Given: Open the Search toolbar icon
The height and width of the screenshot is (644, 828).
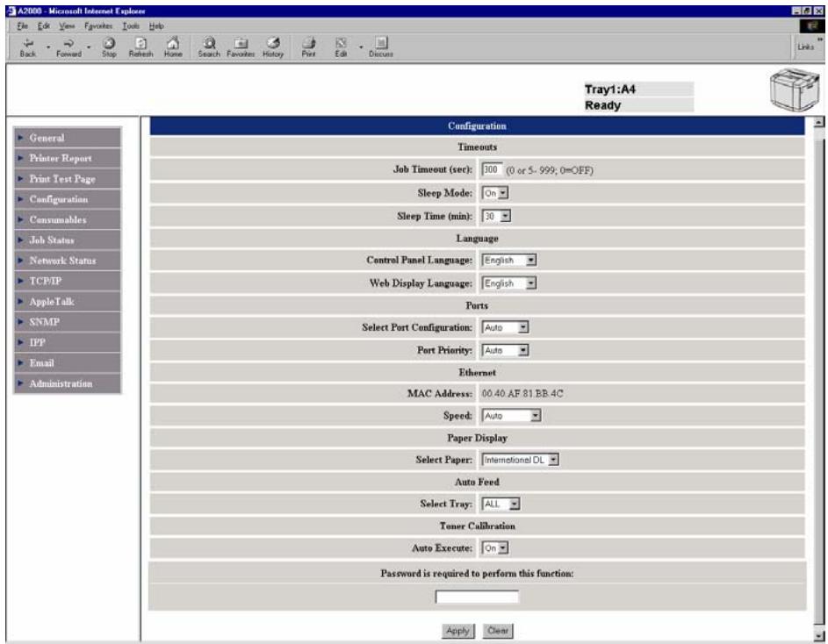Looking at the screenshot, I should click(x=209, y=47).
